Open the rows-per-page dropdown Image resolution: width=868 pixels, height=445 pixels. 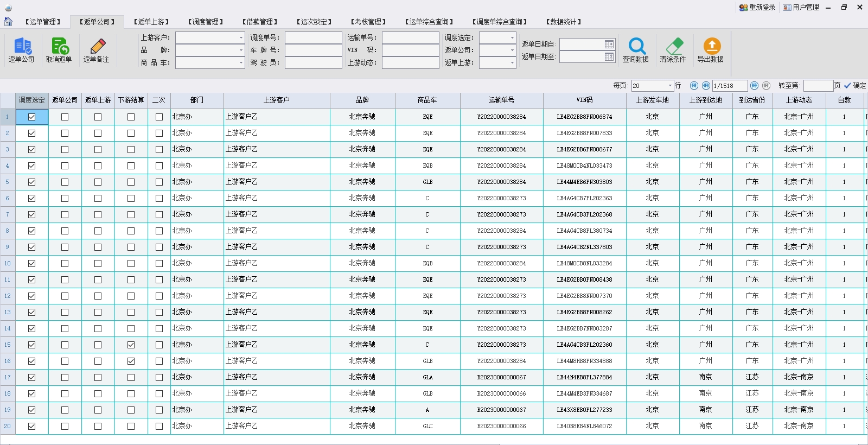point(670,86)
